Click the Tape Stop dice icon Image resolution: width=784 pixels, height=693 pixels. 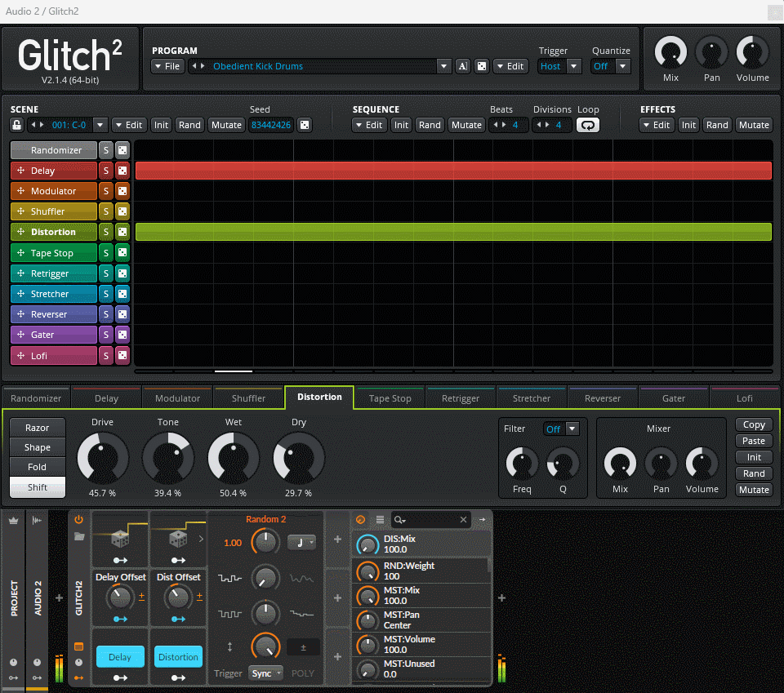(x=122, y=253)
